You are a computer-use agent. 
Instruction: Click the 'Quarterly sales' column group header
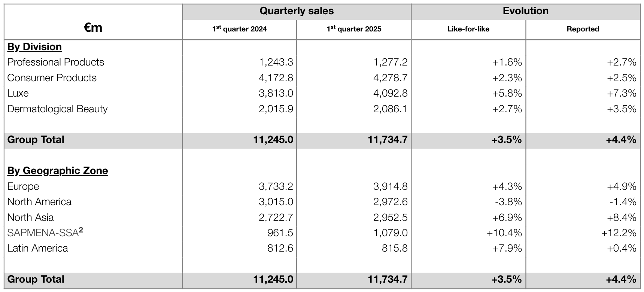click(297, 11)
